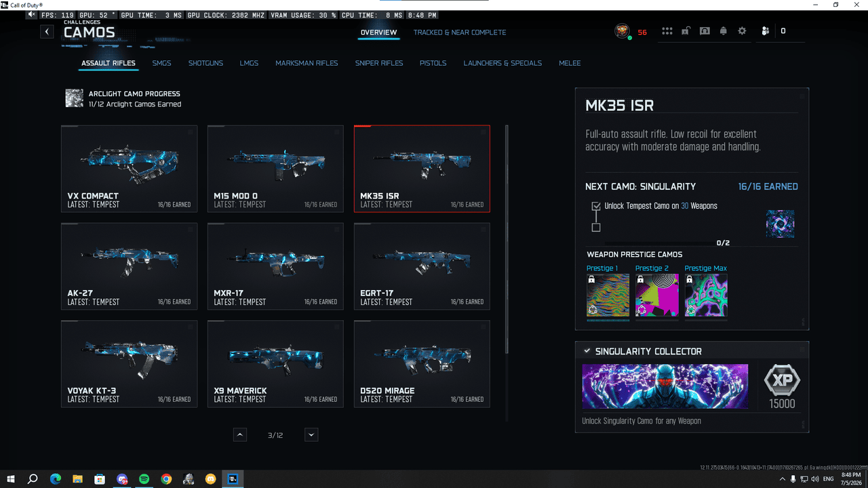Viewport: 868px width, 488px height.
Task: Click the yellow Discord icon in taskbar
Action: (x=210, y=479)
